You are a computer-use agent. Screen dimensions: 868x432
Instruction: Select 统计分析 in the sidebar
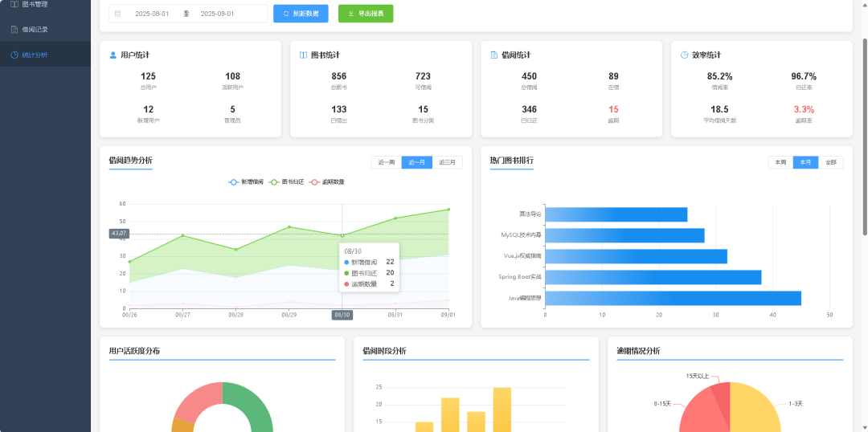point(45,55)
